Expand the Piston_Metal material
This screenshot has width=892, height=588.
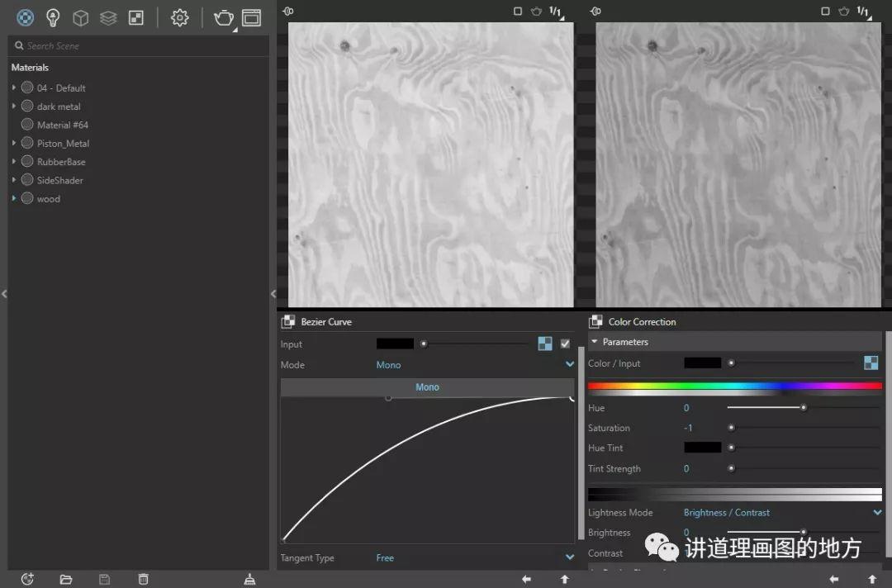coord(14,143)
